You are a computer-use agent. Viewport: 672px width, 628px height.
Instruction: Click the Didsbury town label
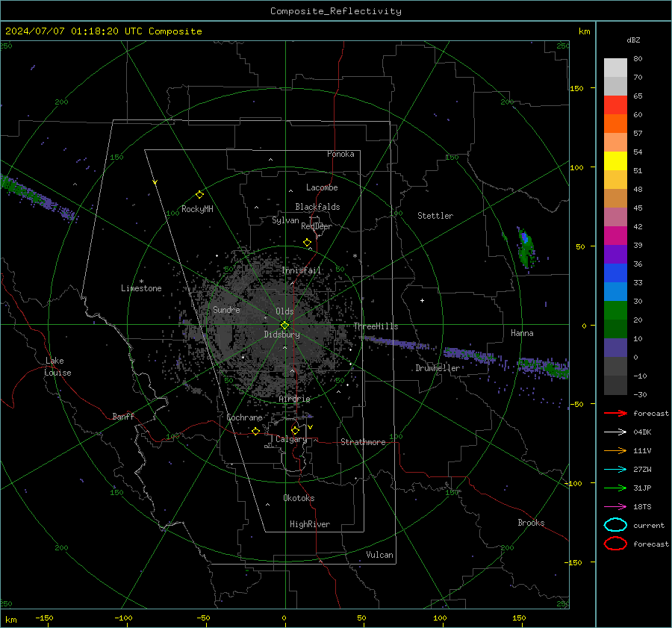(281, 335)
